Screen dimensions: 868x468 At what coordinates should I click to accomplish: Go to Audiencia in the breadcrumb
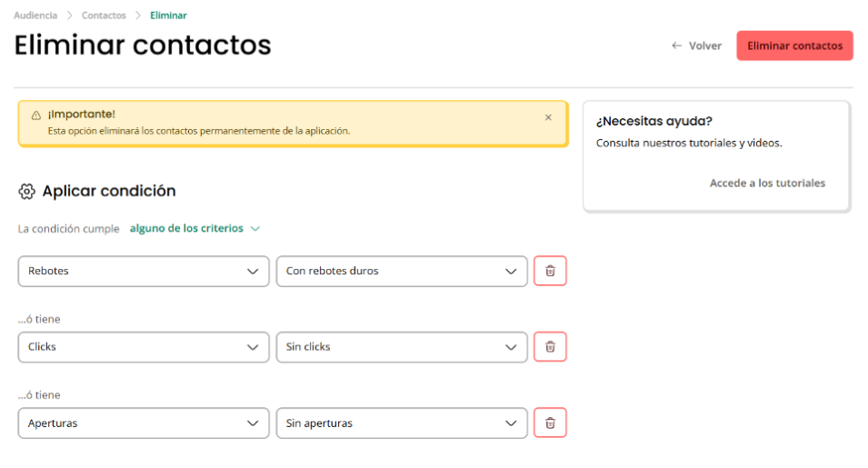(35, 15)
